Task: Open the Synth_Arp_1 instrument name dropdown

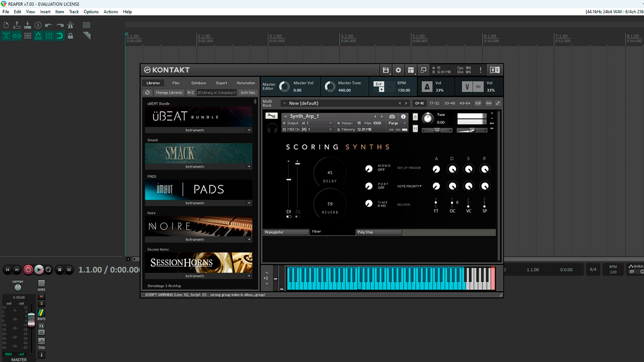Action: click(285, 116)
